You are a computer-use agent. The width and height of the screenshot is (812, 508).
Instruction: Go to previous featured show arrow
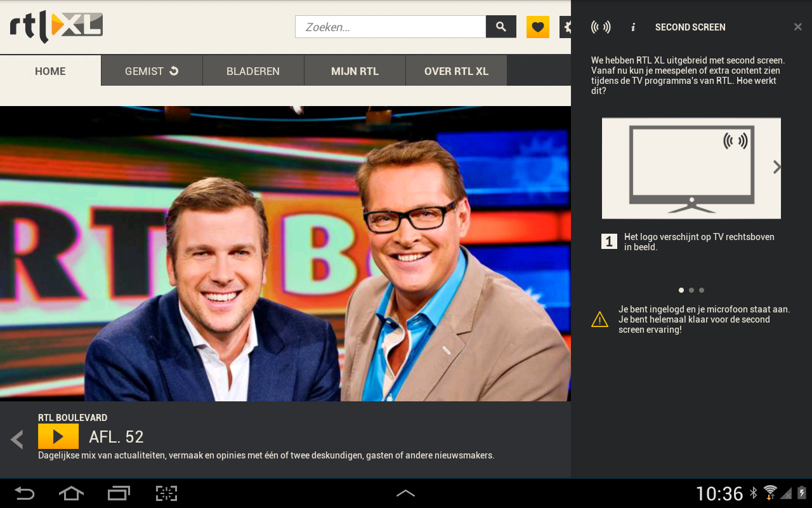tap(17, 439)
